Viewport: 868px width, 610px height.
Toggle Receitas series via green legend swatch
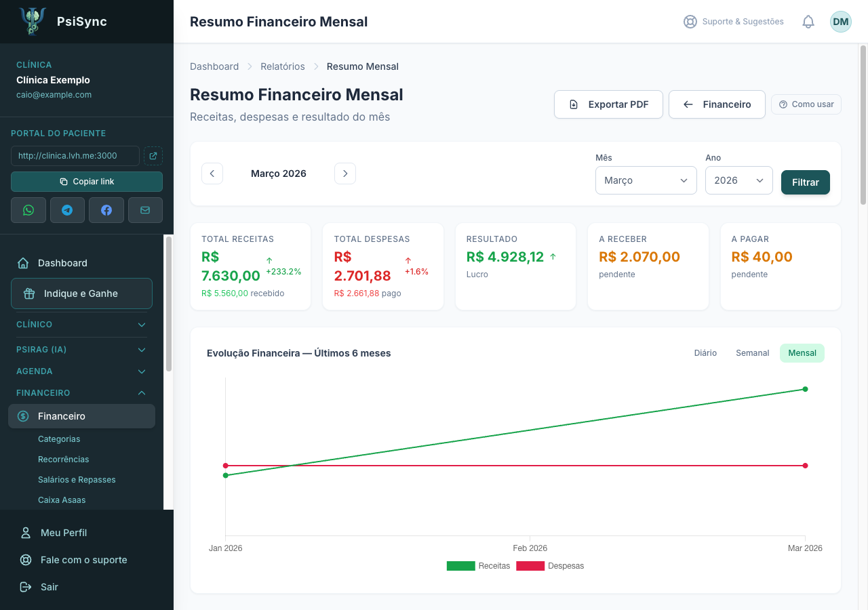pos(461,566)
